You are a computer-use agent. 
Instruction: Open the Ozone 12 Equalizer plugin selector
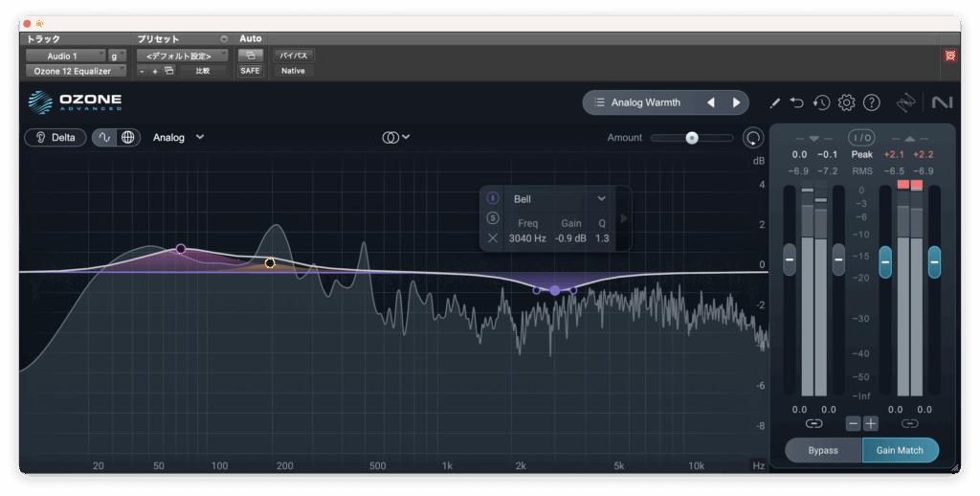[75, 71]
